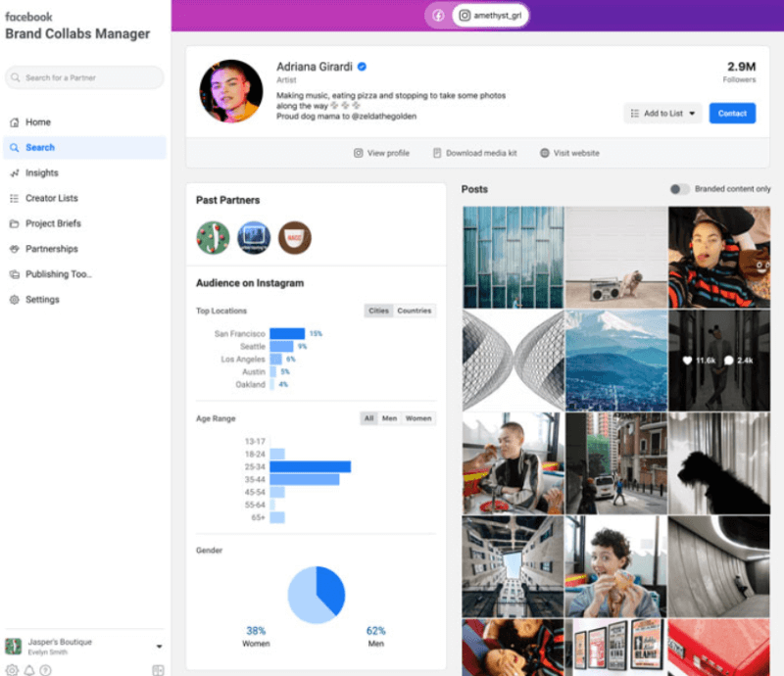
Task: Click Visit website link
Action: (569, 153)
